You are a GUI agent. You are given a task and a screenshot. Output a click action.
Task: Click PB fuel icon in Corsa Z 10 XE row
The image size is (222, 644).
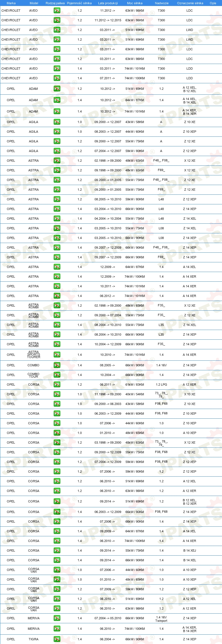57,404
